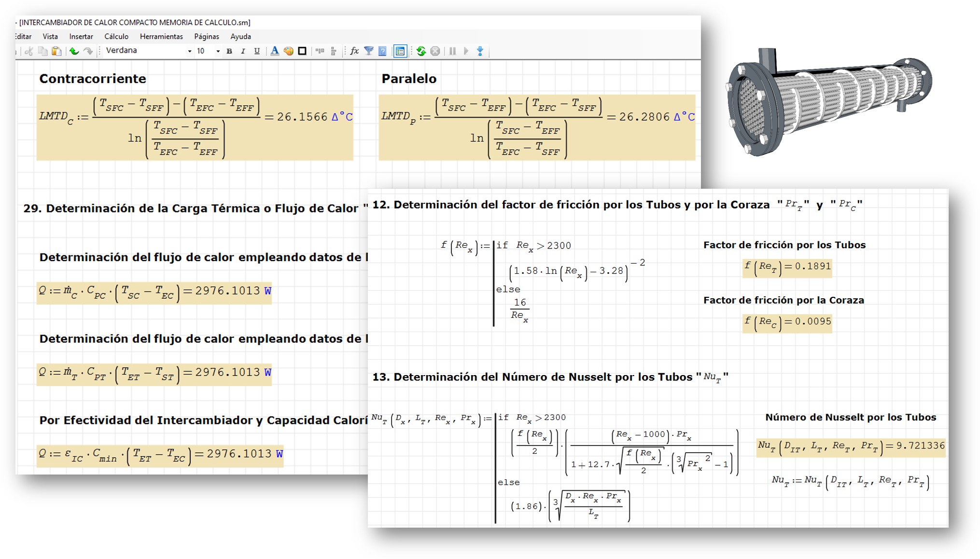Open the Insertar menu
Viewport: 980px width, 559px height.
(x=81, y=37)
